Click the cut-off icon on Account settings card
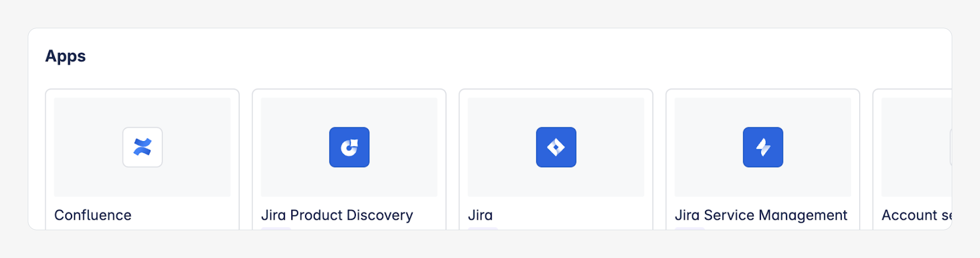 [x=950, y=147]
